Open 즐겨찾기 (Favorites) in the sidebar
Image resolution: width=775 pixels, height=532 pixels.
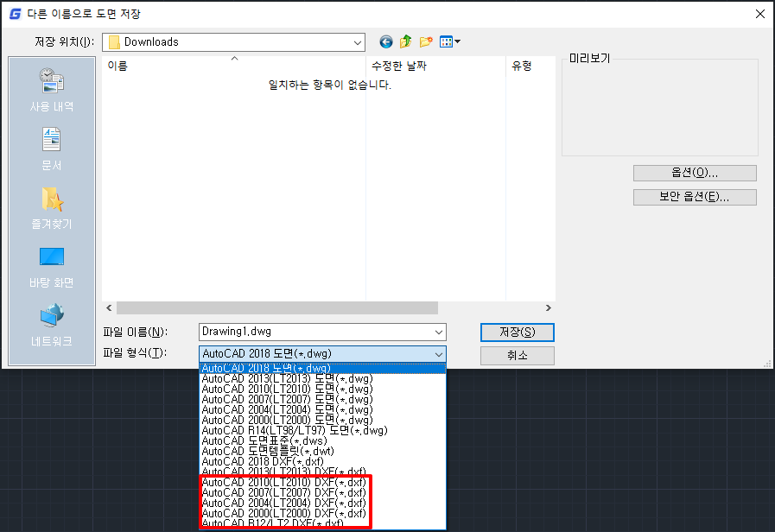click(x=52, y=208)
